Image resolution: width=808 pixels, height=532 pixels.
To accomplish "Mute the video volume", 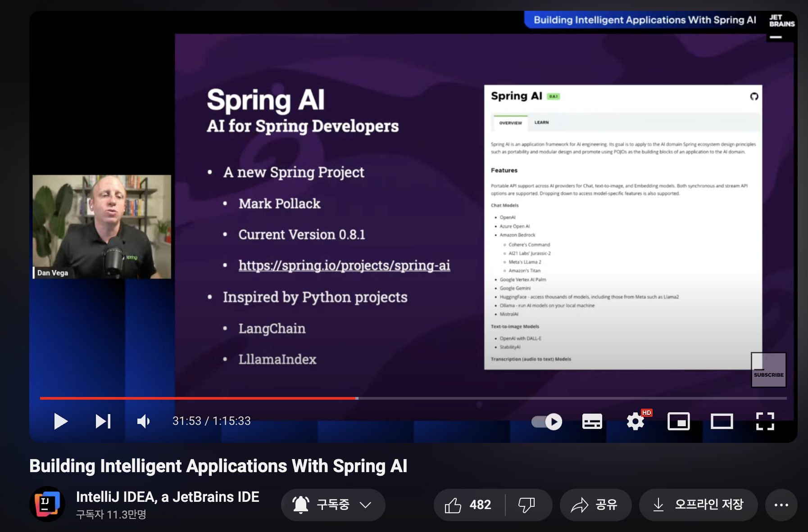I will click(x=144, y=421).
